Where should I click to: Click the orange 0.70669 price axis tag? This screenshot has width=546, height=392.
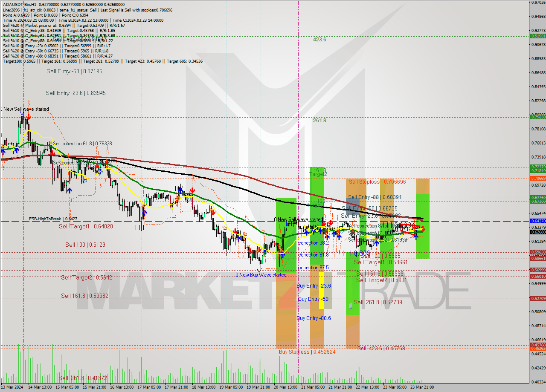coord(537,178)
